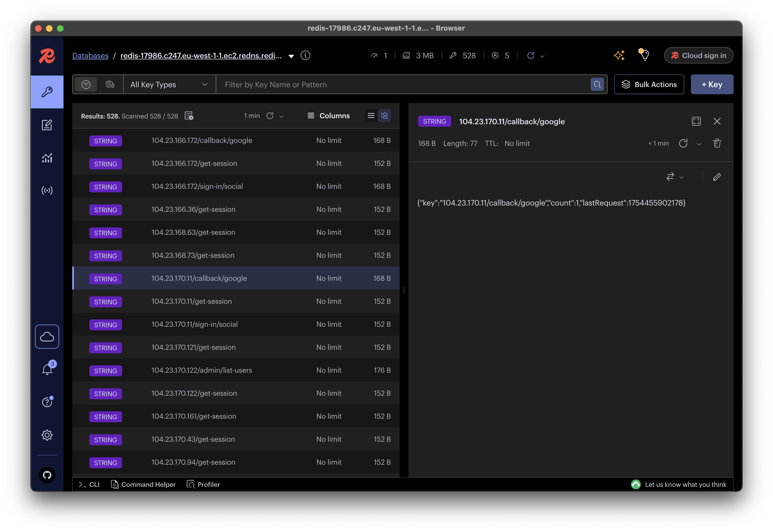The width and height of the screenshot is (773, 532).
Task: Select key 104.23.170.11/get-session
Action: 236,301
